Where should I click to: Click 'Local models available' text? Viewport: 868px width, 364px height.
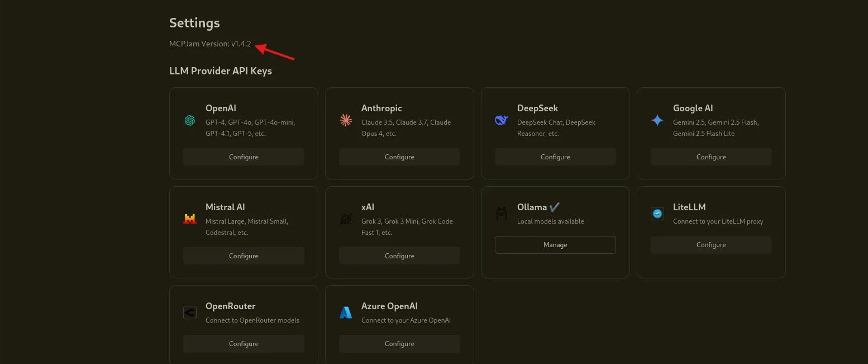tap(551, 221)
